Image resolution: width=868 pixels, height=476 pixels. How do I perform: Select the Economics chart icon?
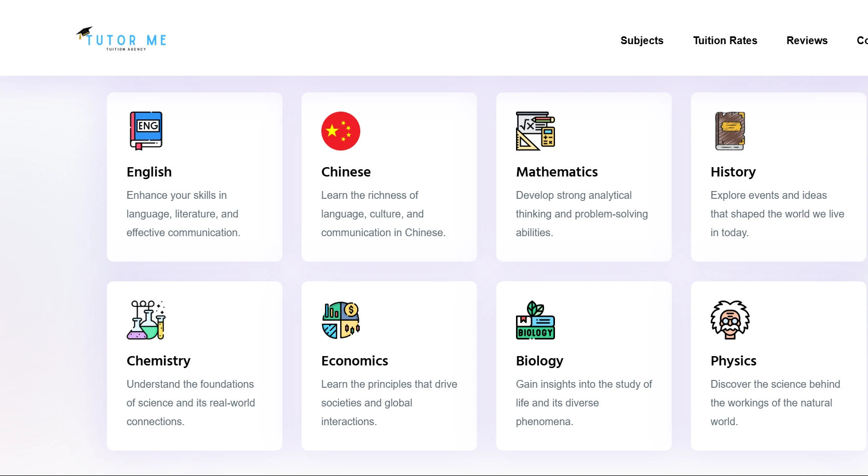341,320
